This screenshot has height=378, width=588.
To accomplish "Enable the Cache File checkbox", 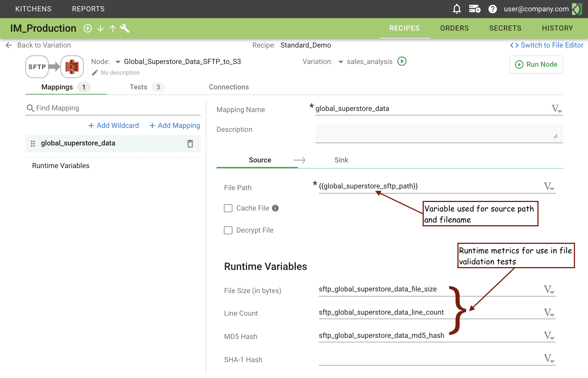I will (x=228, y=208).
